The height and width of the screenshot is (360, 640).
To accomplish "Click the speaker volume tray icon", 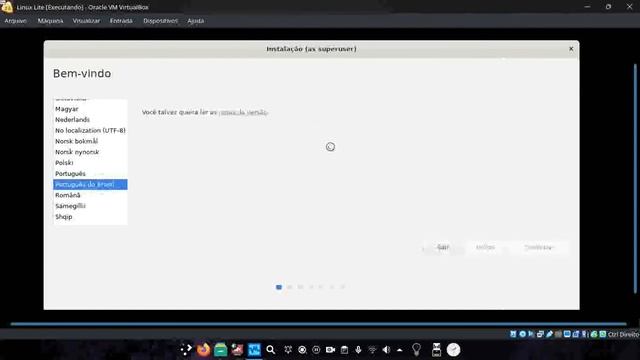I will pos(386,350).
